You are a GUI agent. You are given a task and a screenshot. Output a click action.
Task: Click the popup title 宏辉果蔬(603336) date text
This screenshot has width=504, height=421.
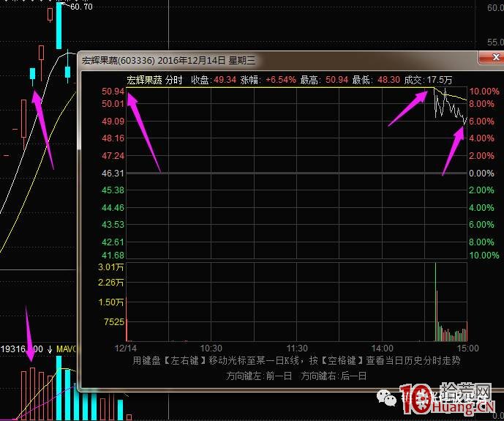pyautogui.click(x=169, y=60)
